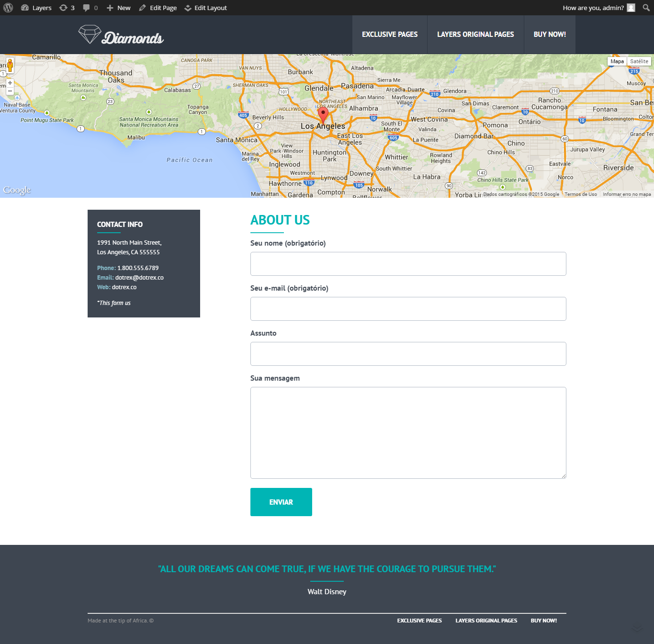The width and height of the screenshot is (654, 644).
Task: Focus the 'Seu e-mail' input field
Action: tap(408, 309)
